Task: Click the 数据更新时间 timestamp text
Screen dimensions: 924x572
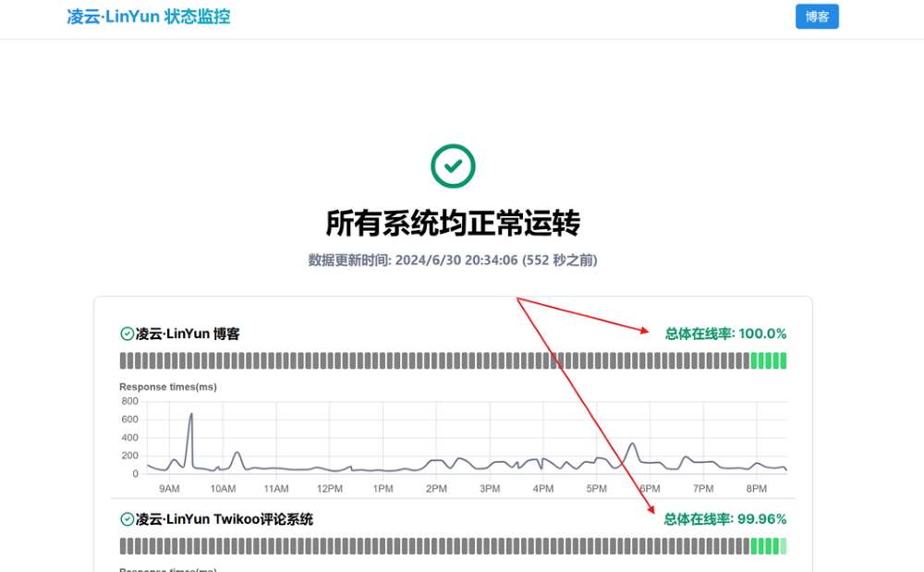Action: click(453, 261)
